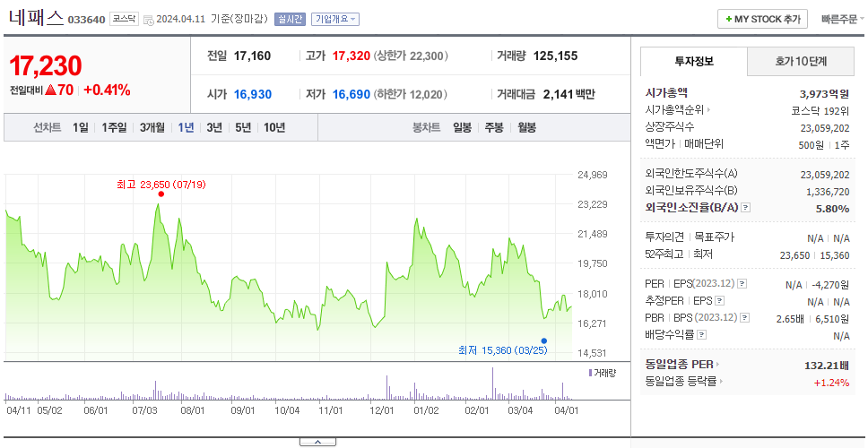The width and height of the screenshot is (868, 448).
Task: Toggle the 실시간 button
Action: (x=290, y=19)
